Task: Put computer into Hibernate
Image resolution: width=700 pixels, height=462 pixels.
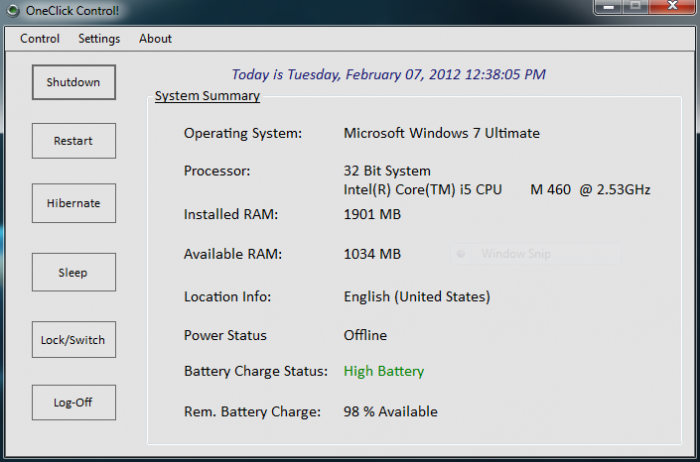Action: 74,203
